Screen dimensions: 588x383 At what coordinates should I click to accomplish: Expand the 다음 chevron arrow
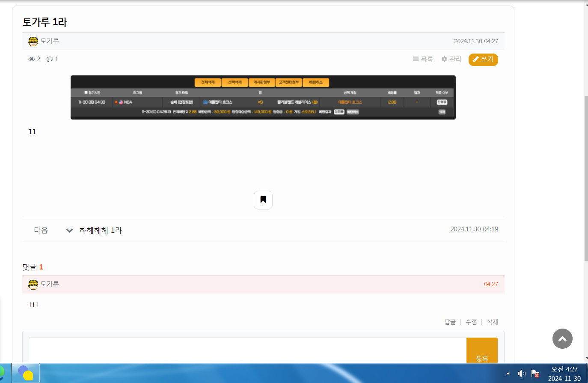click(69, 230)
